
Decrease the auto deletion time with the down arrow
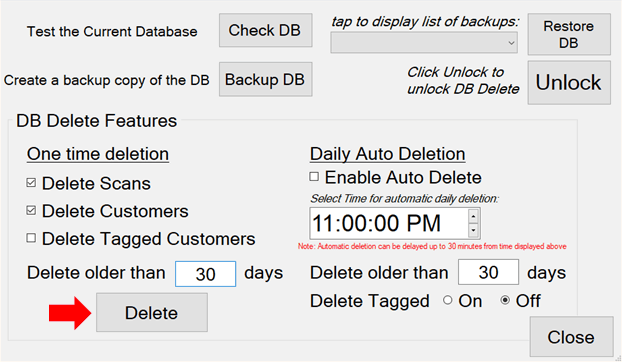473,230
